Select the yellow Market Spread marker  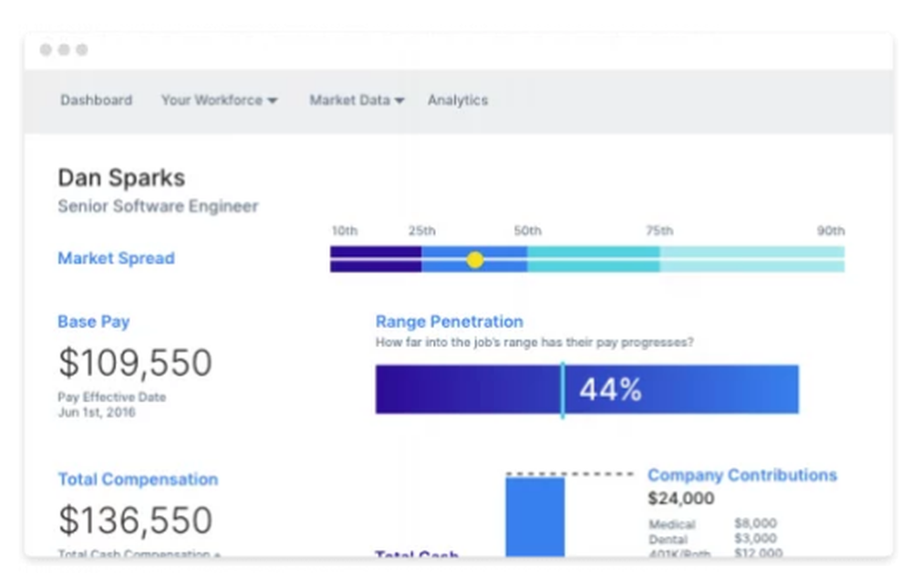(x=475, y=260)
